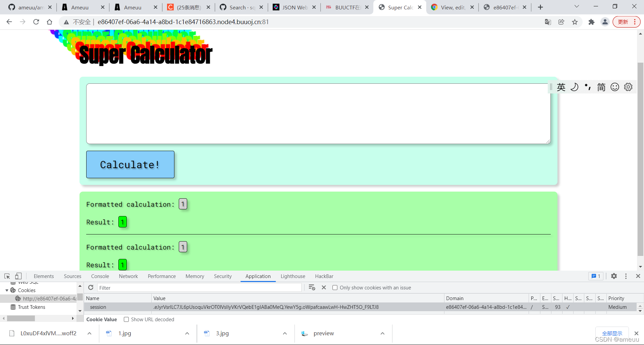Clear all cookies with the filter-clear icon
Screen dimensions: 644x345
click(x=312, y=287)
